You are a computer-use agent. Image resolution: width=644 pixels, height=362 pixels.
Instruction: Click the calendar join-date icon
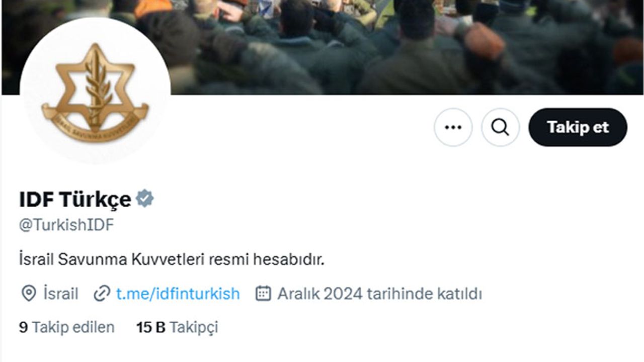pyautogui.click(x=263, y=293)
